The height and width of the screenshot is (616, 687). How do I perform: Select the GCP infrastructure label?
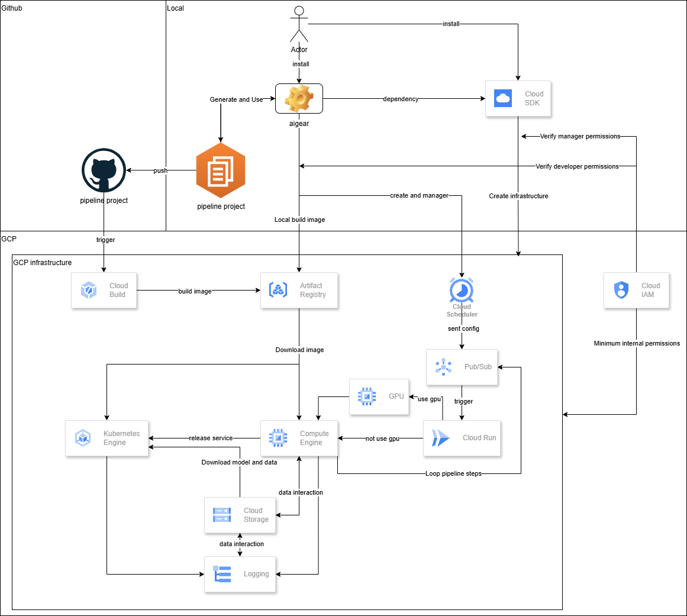tap(43, 262)
